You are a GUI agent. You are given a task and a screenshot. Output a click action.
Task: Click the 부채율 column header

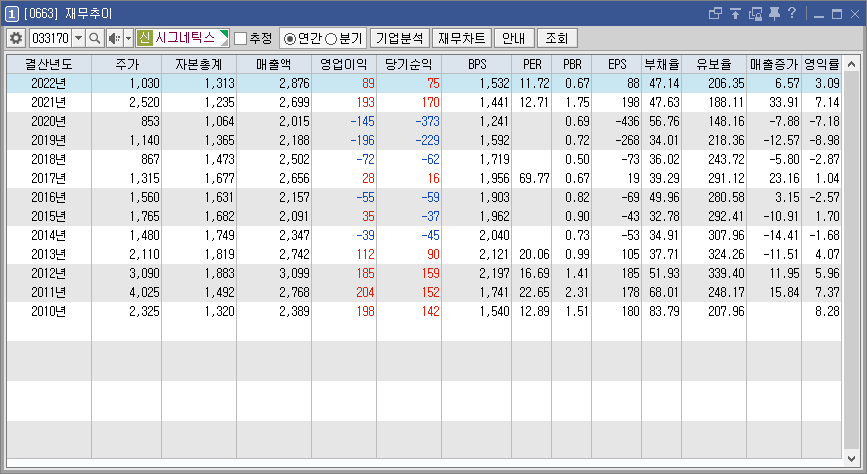[661, 64]
